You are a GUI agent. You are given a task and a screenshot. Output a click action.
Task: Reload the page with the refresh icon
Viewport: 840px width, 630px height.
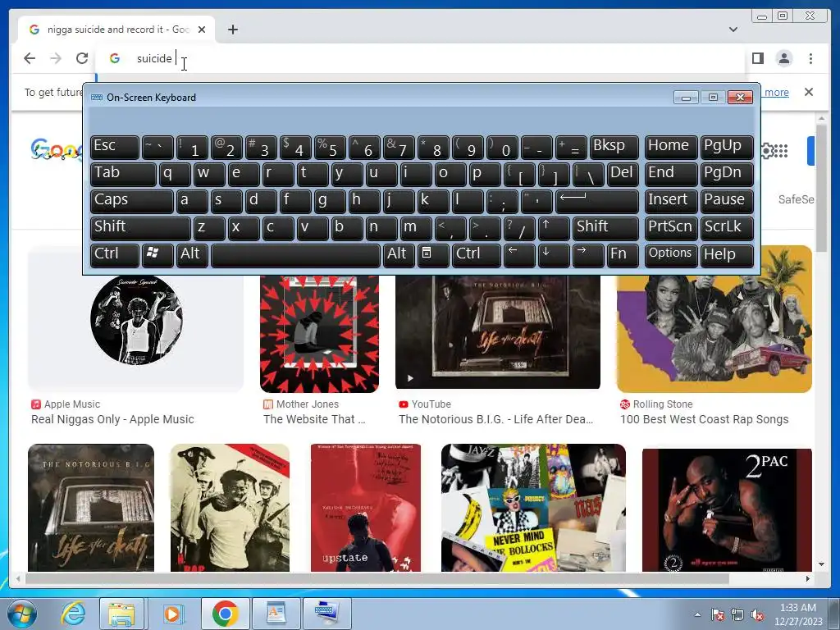81,58
